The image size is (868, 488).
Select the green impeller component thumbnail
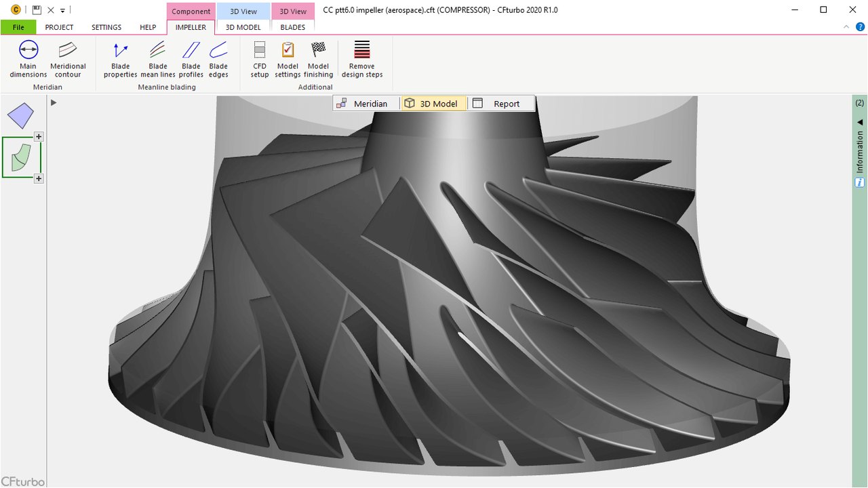(x=22, y=157)
